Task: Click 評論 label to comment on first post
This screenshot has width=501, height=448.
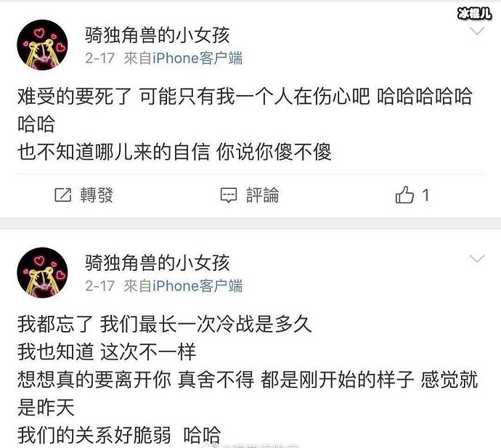Action: pos(262,195)
